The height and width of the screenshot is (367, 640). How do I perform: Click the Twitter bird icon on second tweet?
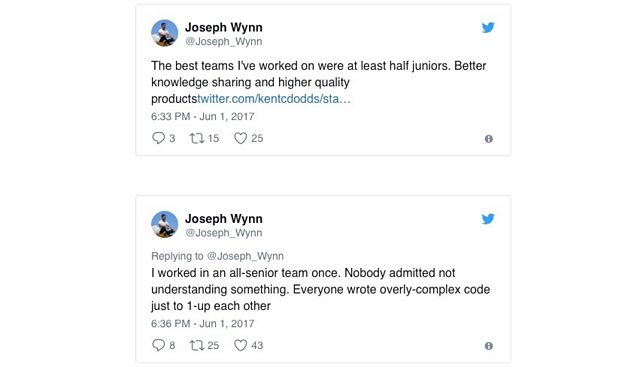pyautogui.click(x=488, y=219)
